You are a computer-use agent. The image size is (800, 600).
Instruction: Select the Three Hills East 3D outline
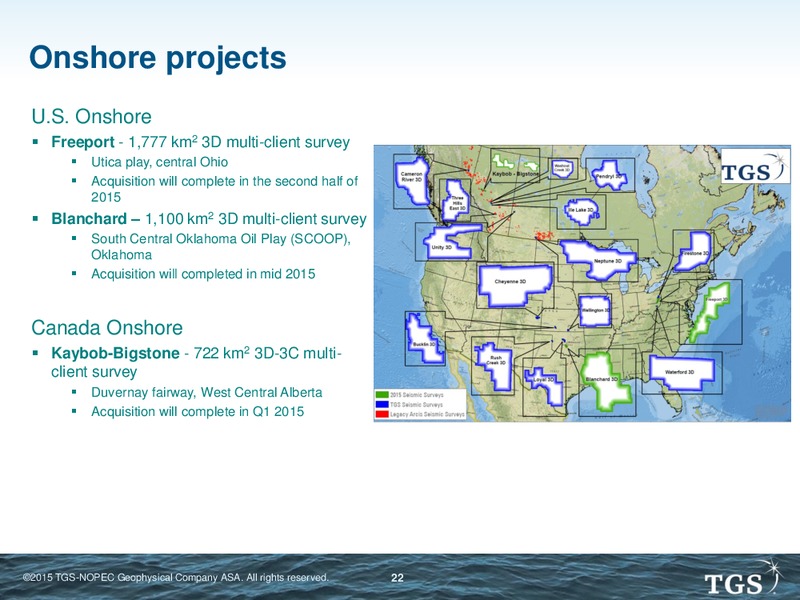pyautogui.click(x=457, y=200)
